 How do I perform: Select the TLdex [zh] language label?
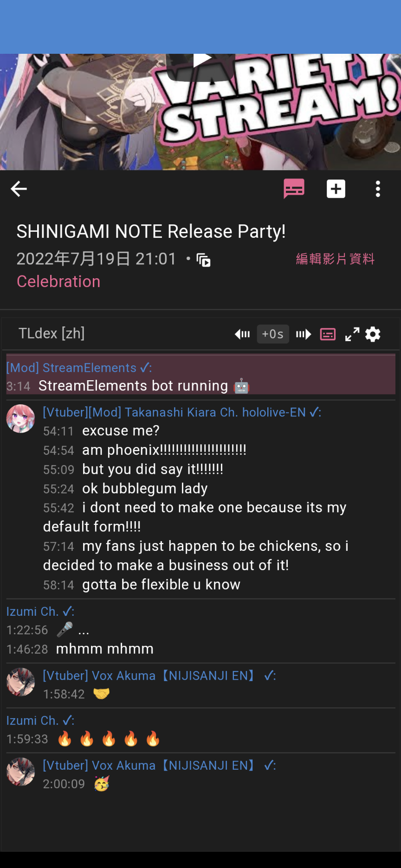pos(52,333)
